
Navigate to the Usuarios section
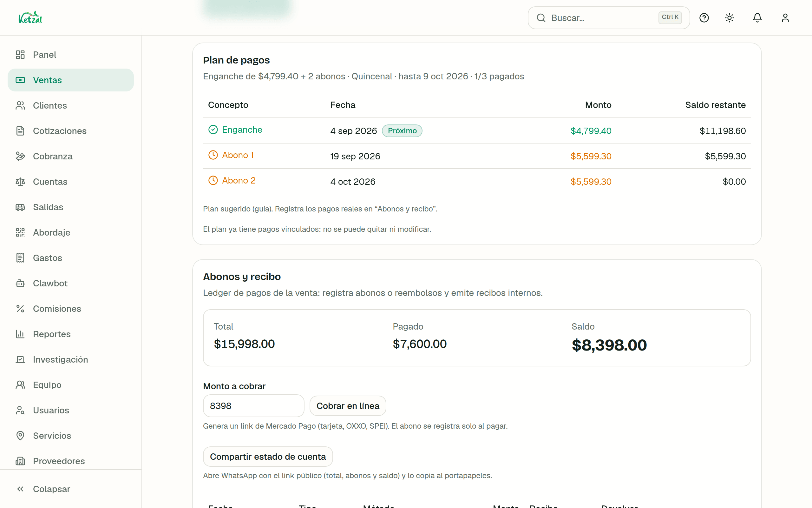[x=71, y=410]
